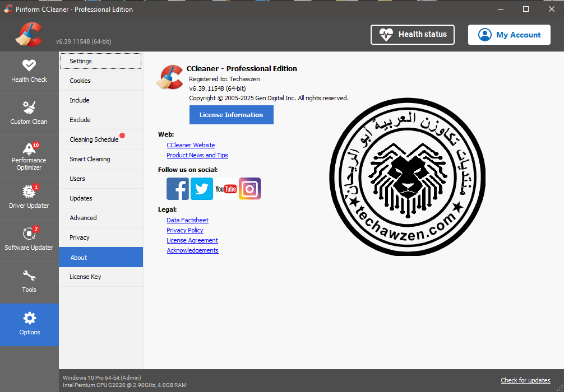This screenshot has height=392, width=564.
Task: Maximize the CCleaner window
Action: [x=526, y=10]
